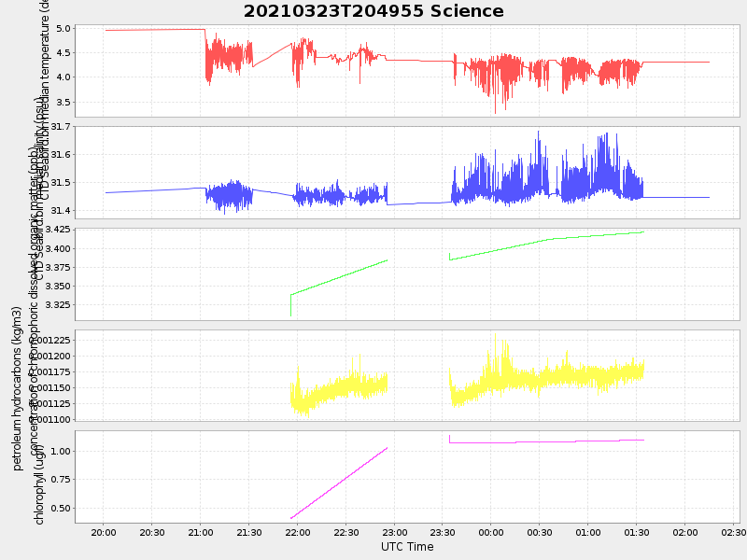
Task: Click the 01:30 tick label on the time axis
Action: pos(637,533)
